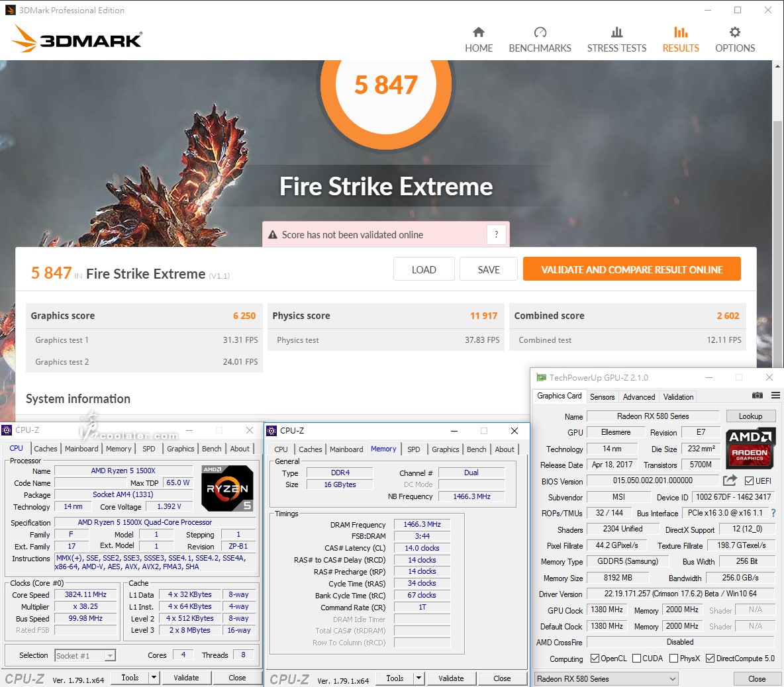This screenshot has height=687, width=784.
Task: Click the LOAD button in 3DMark
Action: point(424,269)
